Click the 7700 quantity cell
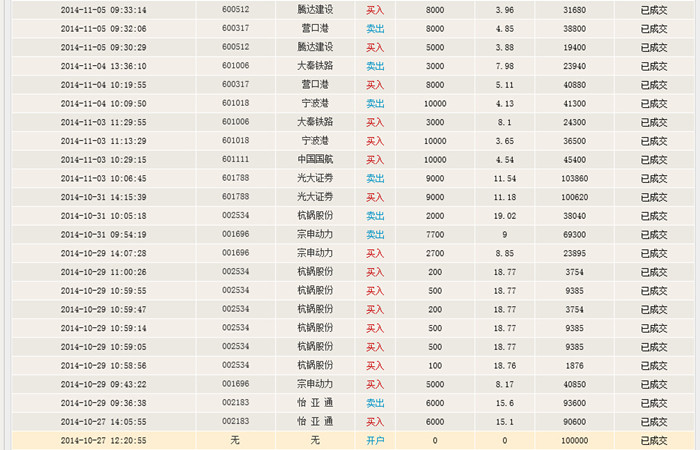This screenshot has width=700, height=450. pyautogui.click(x=434, y=234)
